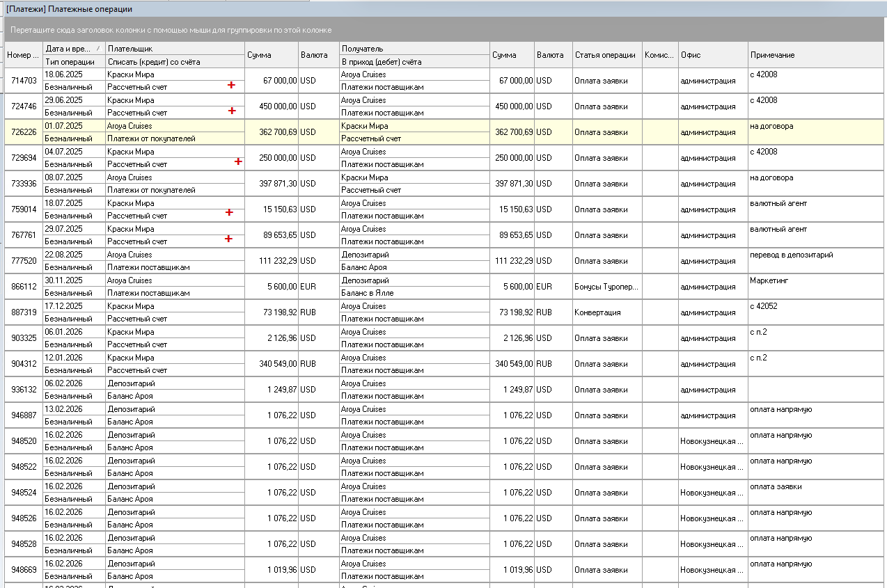The image size is (887, 588).
Task: Click the date cell 29.06.2025
Action: click(x=74, y=100)
